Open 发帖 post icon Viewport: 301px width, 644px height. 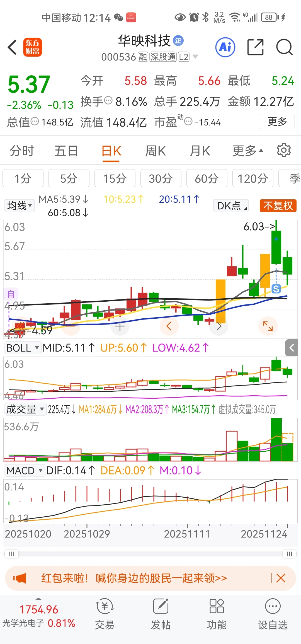161,614
